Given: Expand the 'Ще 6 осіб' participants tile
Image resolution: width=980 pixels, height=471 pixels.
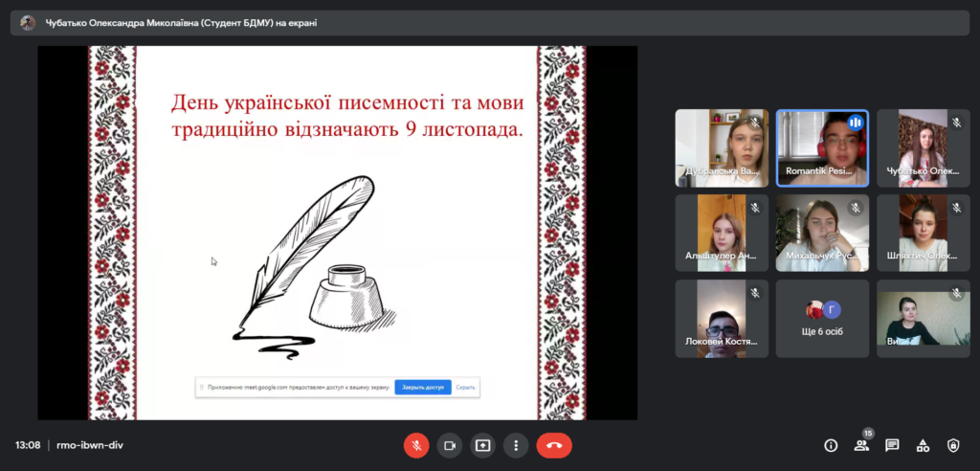Looking at the screenshot, I should point(822,319).
